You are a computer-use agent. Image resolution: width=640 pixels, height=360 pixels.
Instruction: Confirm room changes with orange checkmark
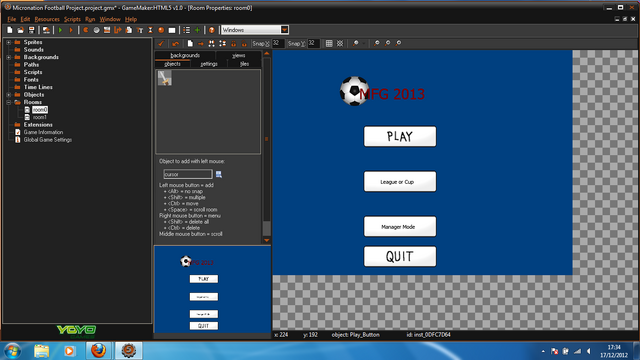point(161,43)
